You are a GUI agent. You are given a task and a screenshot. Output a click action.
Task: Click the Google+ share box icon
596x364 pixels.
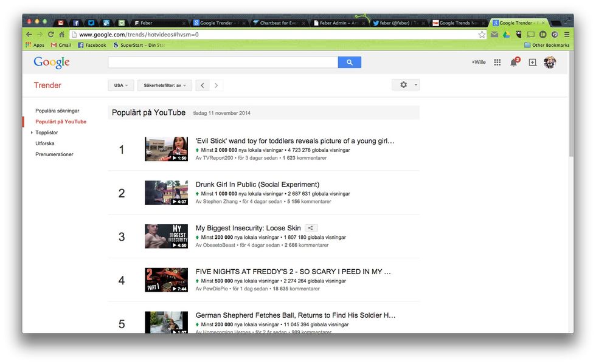point(532,62)
